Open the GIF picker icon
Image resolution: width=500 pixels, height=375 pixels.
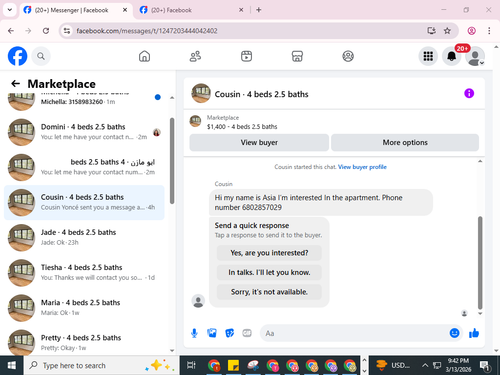point(247,333)
